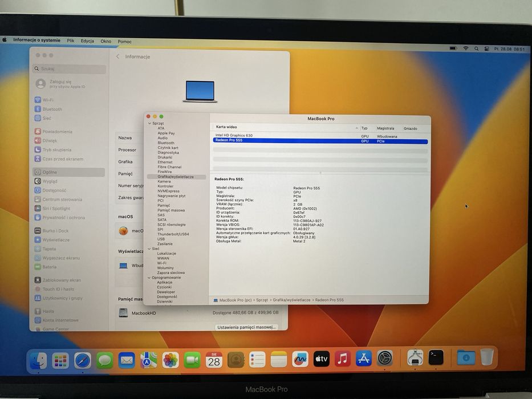This screenshot has width=532, height=399.
Task: Launch Safari from the Dock
Action: point(83,361)
